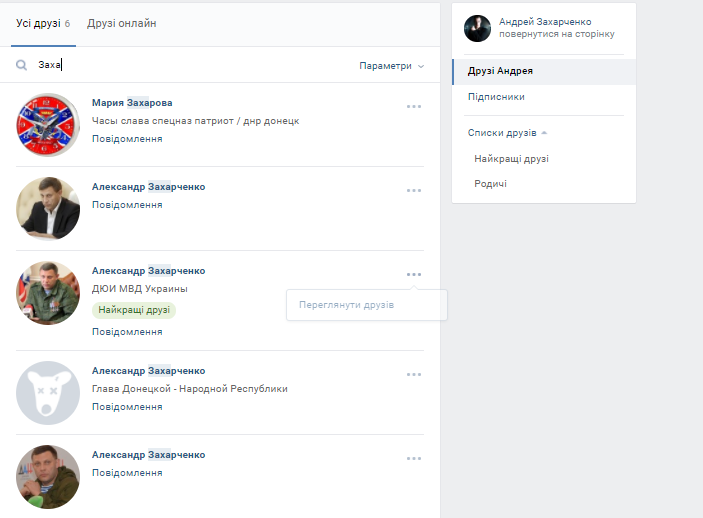Select Друзі Андрея in the sidebar
703x518 pixels.
point(500,71)
